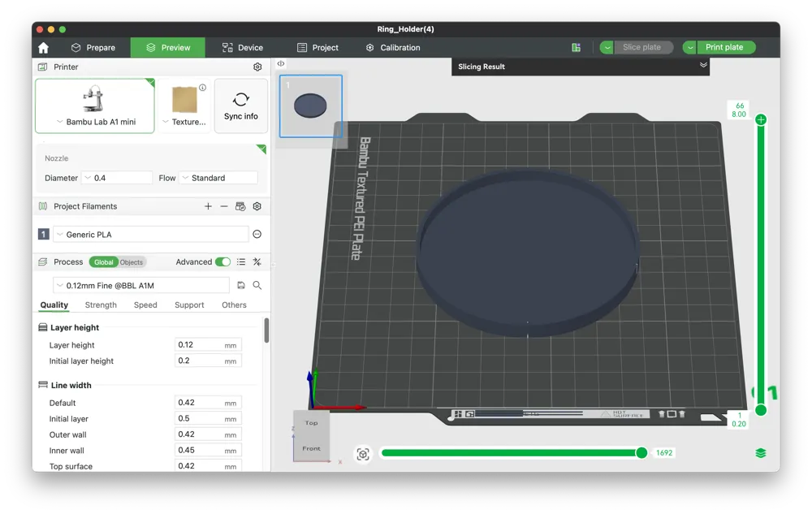Collapse the left sidebar panel
This screenshot has width=812, height=514.
[x=281, y=63]
